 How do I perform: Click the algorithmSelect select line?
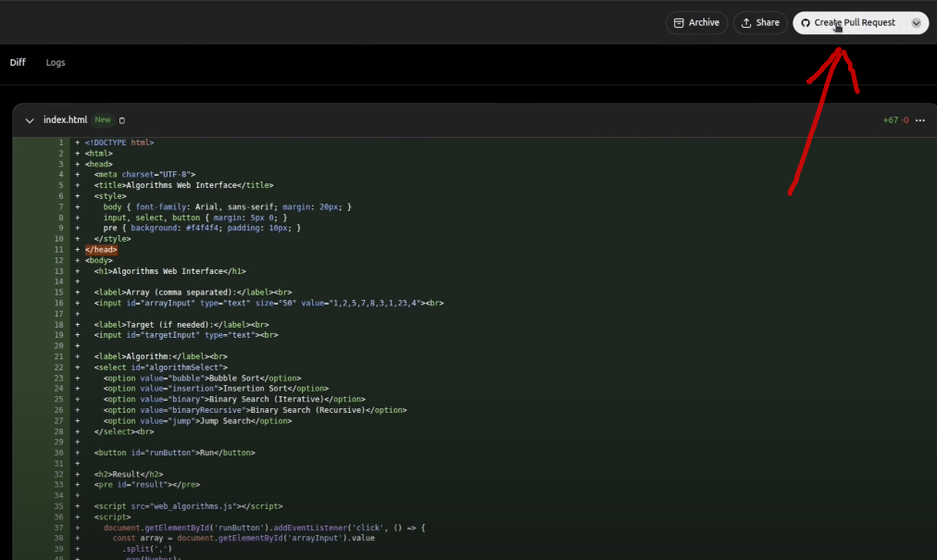(x=161, y=367)
